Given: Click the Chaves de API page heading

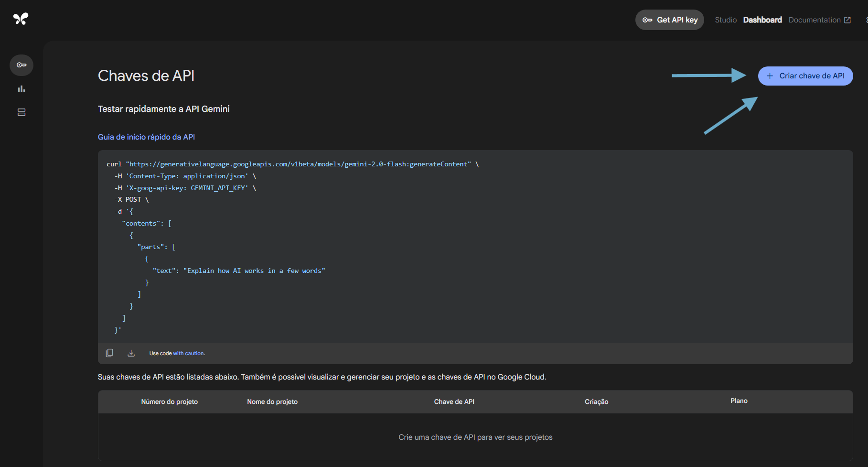Looking at the screenshot, I should 146,76.
